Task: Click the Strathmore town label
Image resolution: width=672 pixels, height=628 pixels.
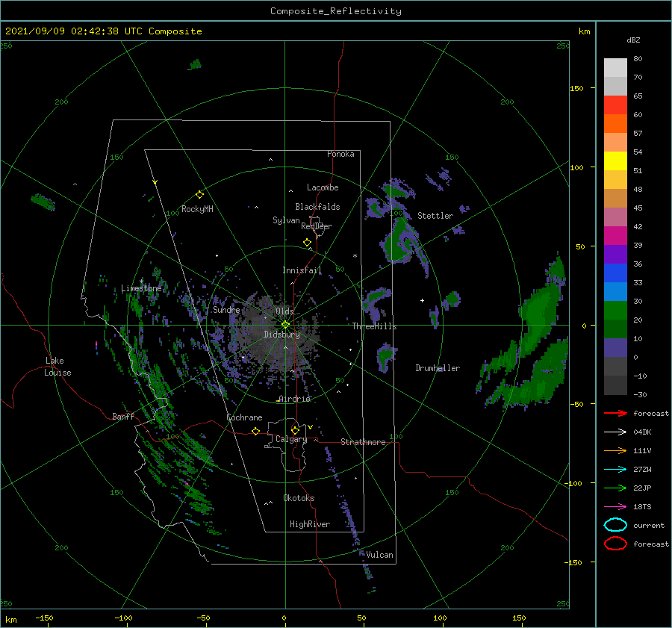Action: pos(363,442)
